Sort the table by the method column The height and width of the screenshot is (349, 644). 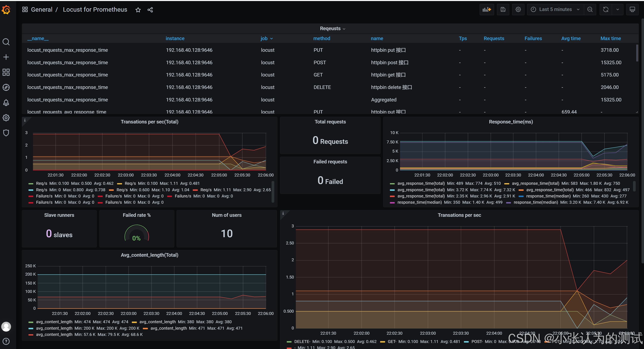(x=321, y=38)
